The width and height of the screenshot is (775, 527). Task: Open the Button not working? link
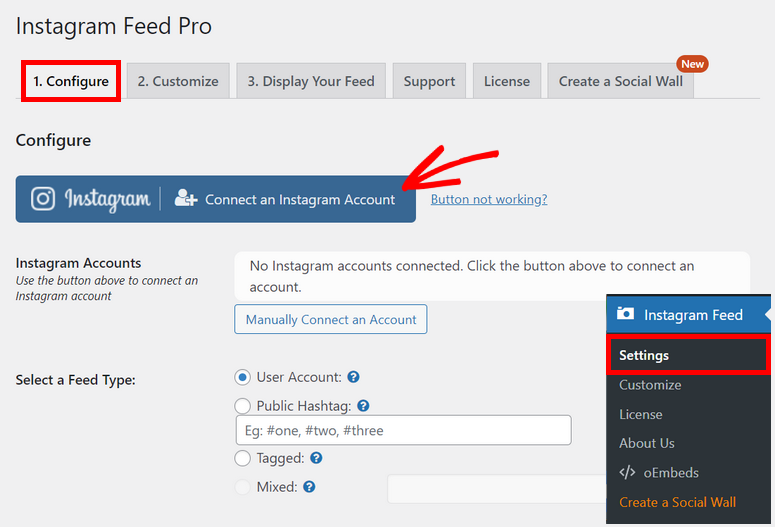click(x=489, y=199)
